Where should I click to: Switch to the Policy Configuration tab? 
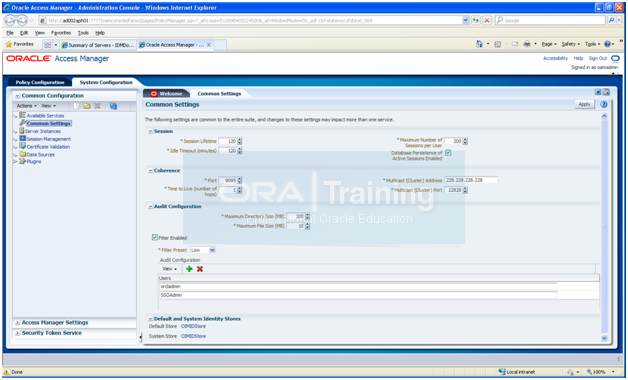40,82
